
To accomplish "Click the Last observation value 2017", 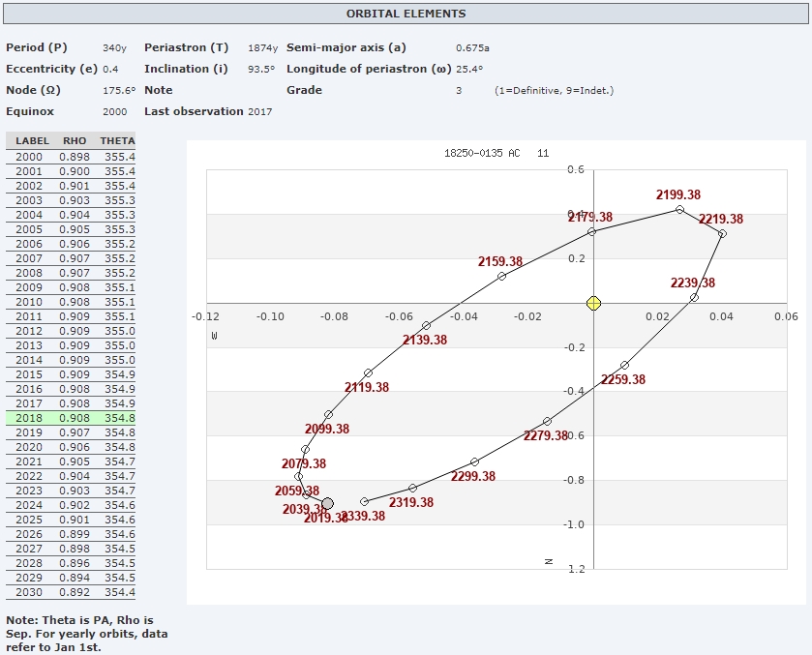I will [259, 111].
